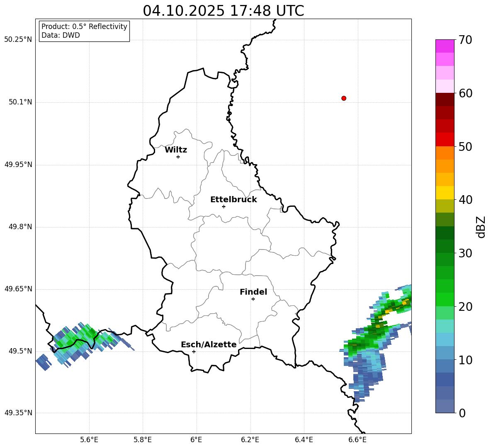Click the dBZ colorbar axis label
The image size is (491, 448).
481,227
